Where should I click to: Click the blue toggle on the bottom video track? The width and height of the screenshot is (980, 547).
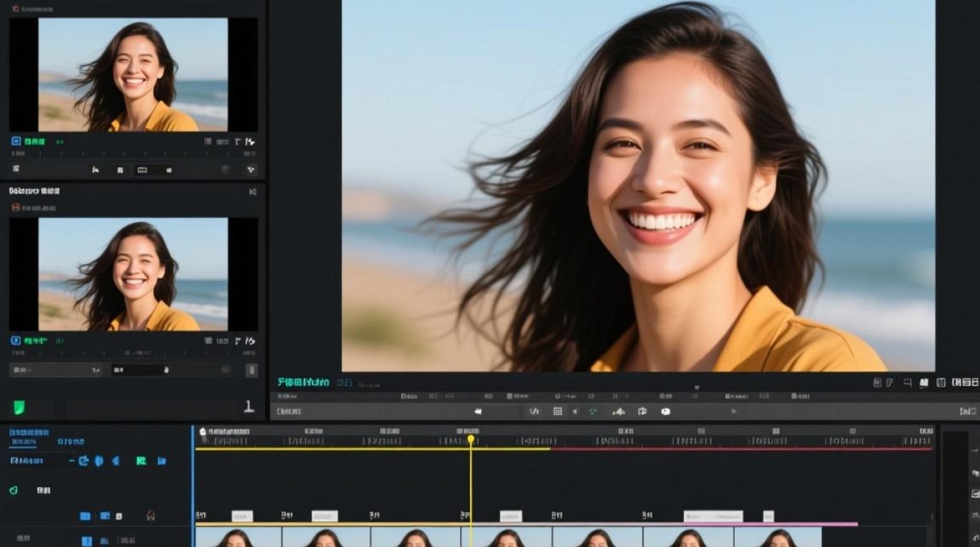tap(86, 540)
